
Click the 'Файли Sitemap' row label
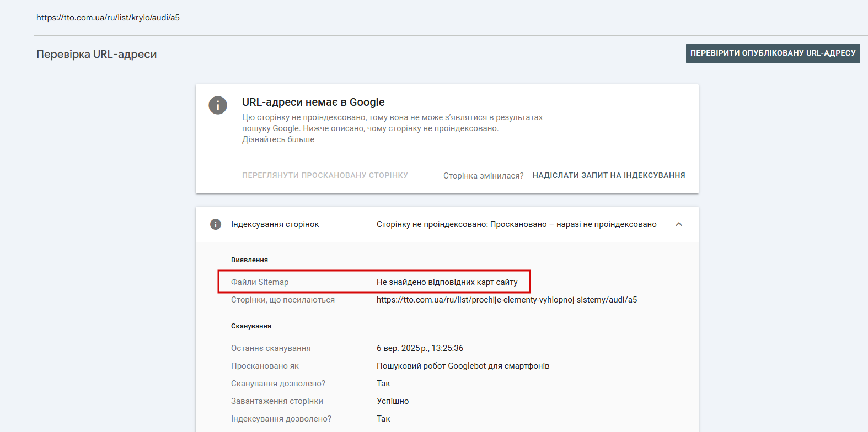[260, 282]
